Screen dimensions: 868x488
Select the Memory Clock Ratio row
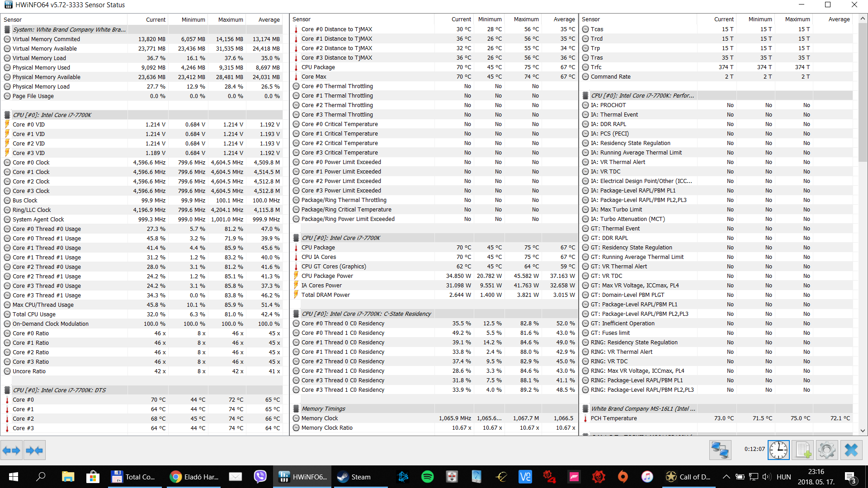click(x=434, y=428)
